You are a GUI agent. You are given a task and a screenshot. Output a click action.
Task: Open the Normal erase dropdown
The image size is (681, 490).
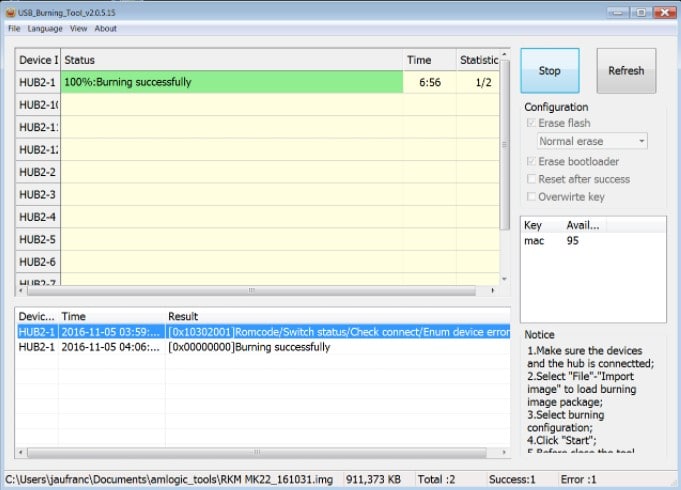pyautogui.click(x=592, y=141)
